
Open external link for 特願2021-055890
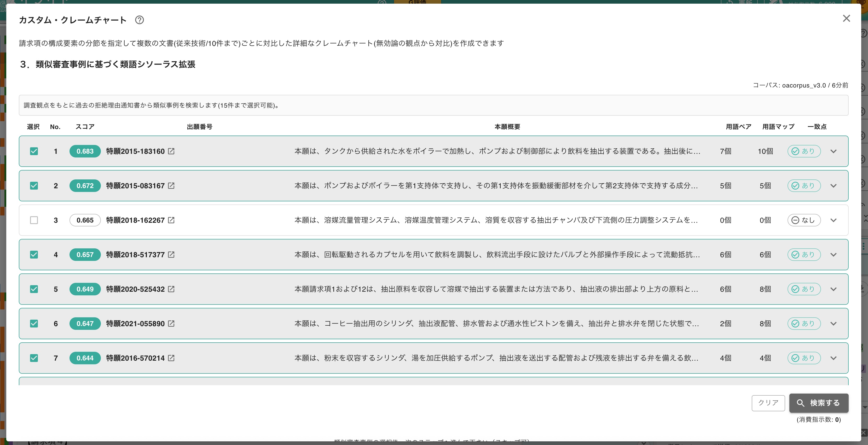[x=171, y=324]
